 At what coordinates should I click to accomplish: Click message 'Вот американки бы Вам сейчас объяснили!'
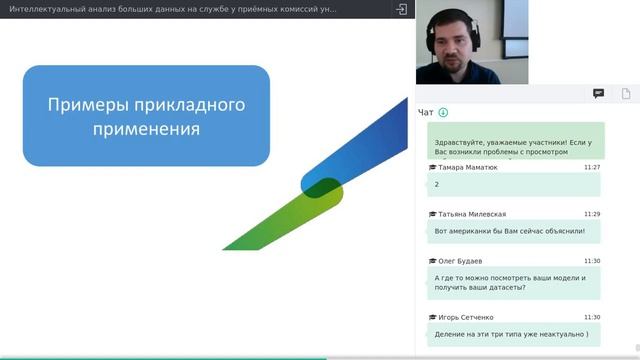tap(514, 231)
